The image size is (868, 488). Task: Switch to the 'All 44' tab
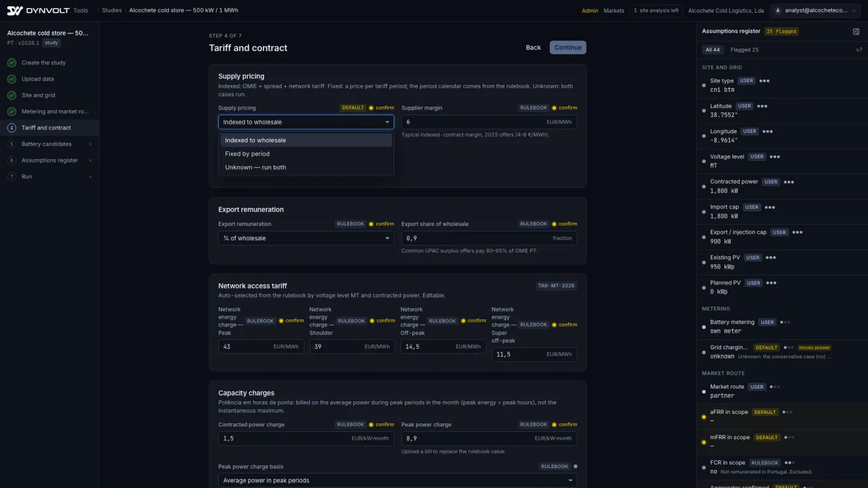pyautogui.click(x=713, y=50)
